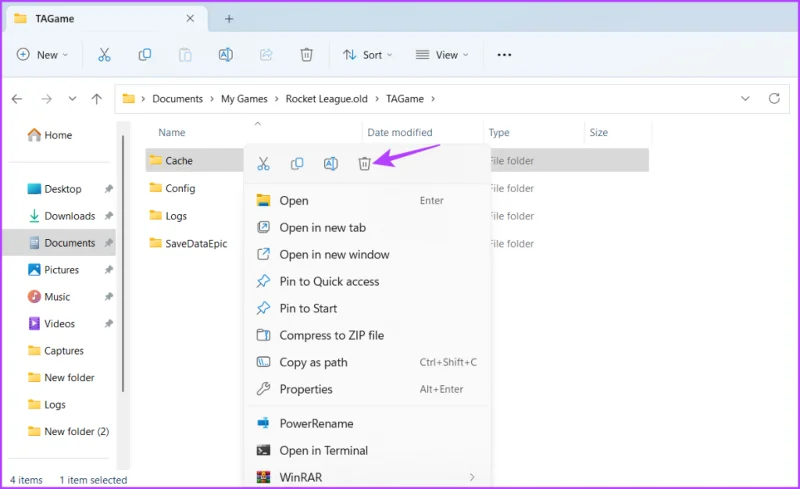This screenshot has width=800, height=489.
Task: Go to My Games in the breadcrumb
Action: pyautogui.click(x=244, y=99)
